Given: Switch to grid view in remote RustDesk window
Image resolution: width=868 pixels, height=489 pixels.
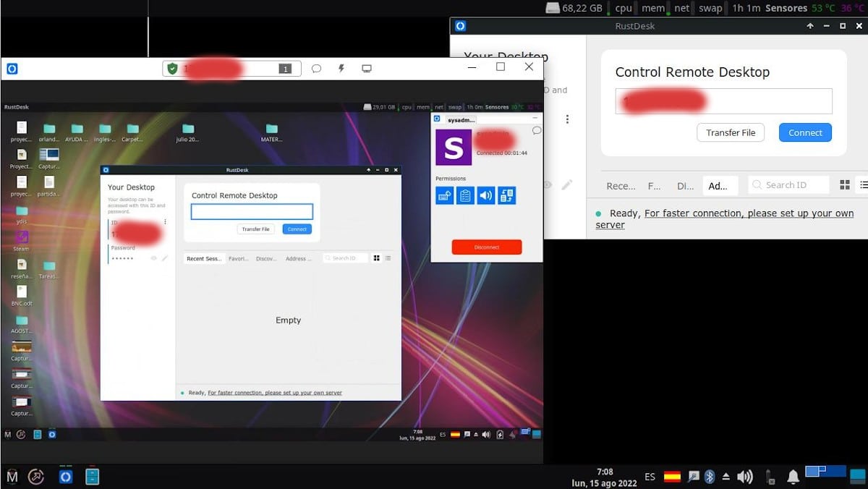Looking at the screenshot, I should coord(376,258).
